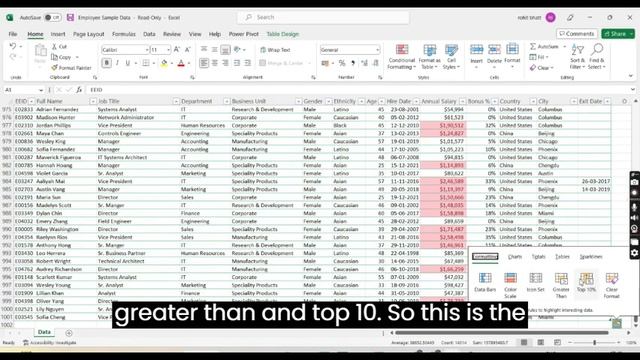This screenshot has height=360, width=640.
Task: Open the Number Format dropdown
Action: tap(377, 50)
